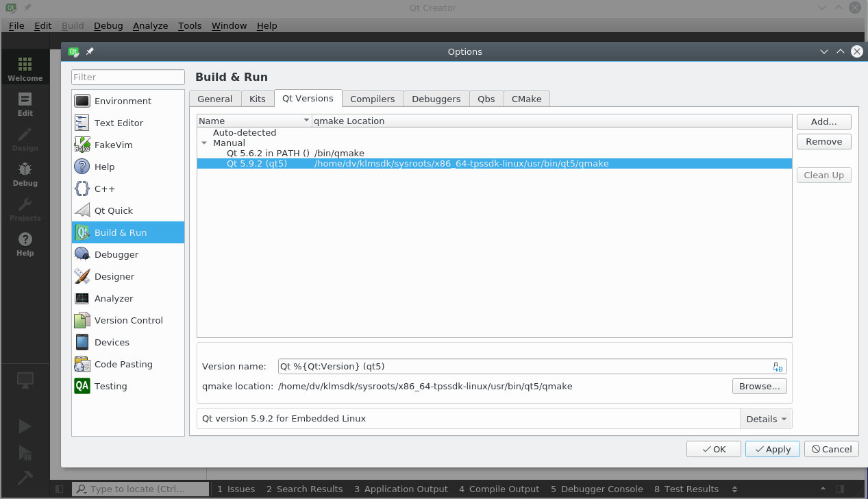Open Qt Quick settings category
Image resolution: width=868 pixels, height=499 pixels.
tap(113, 210)
